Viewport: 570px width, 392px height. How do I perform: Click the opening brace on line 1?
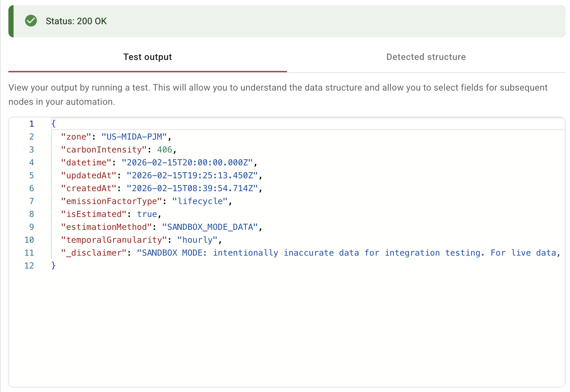click(53, 123)
